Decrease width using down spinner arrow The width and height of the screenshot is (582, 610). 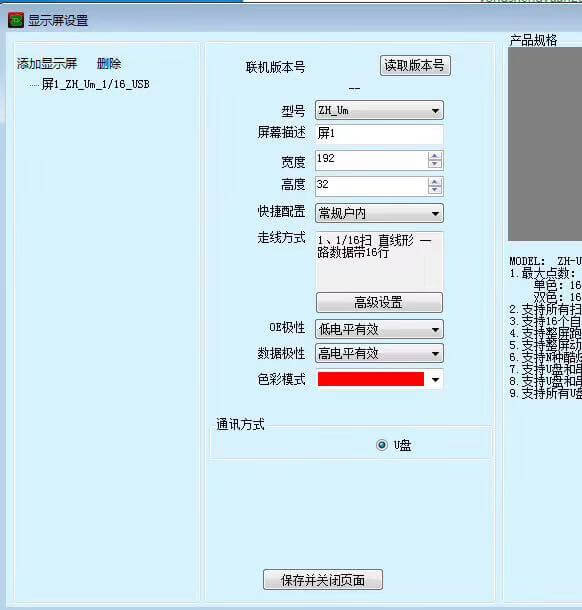pos(435,164)
